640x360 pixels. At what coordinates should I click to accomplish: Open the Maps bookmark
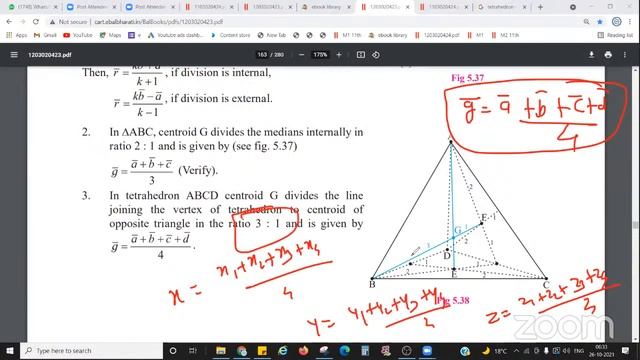pos(110,36)
